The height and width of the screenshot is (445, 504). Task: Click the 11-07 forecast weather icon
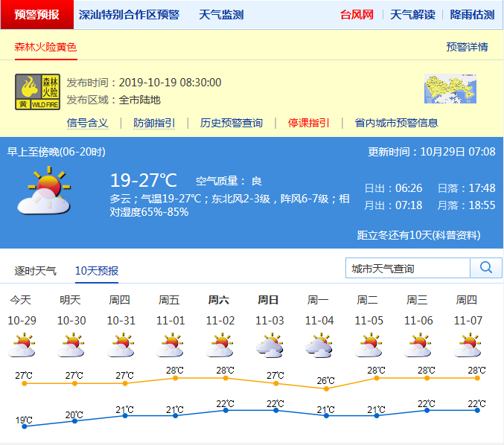coord(468,345)
